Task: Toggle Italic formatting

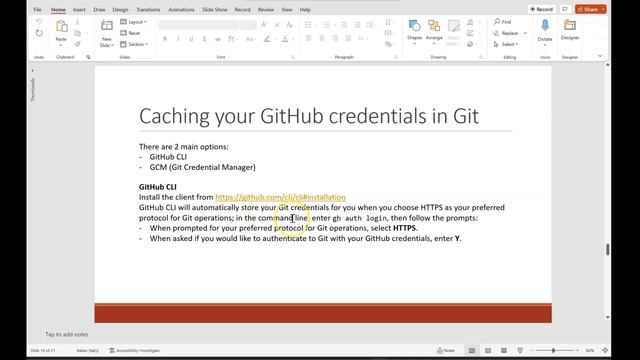Action: pos(178,39)
